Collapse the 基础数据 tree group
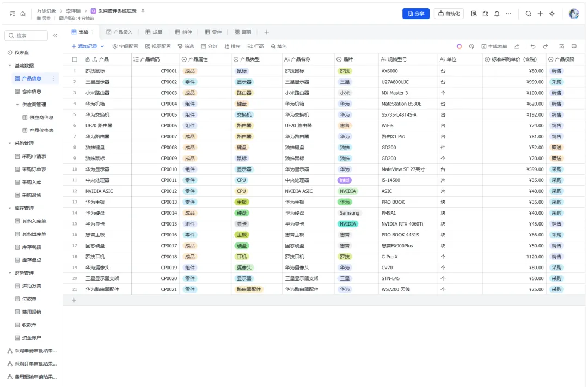 point(10,65)
